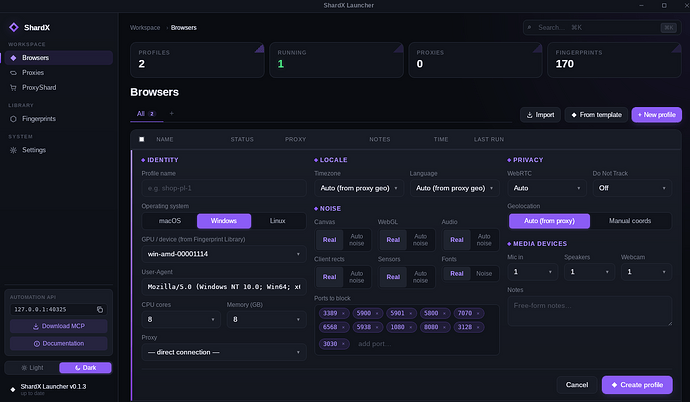This screenshot has width=690, height=402.
Task: Remove port 5901 chip
Action: coord(411,313)
